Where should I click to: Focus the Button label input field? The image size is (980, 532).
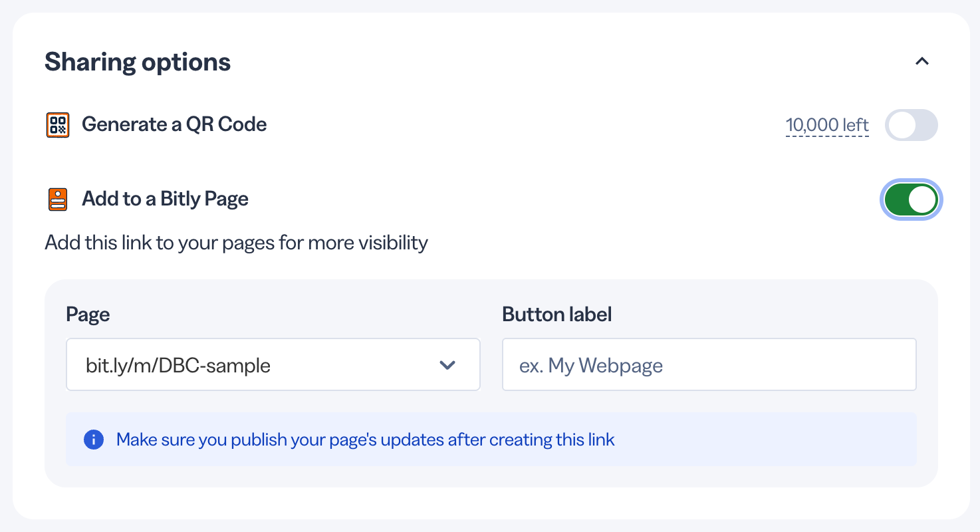click(709, 364)
